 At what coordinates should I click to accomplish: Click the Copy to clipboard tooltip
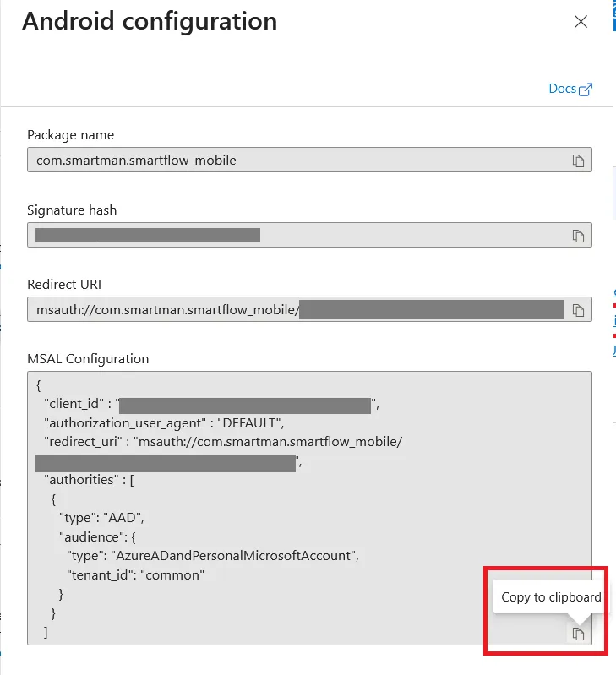(x=551, y=597)
